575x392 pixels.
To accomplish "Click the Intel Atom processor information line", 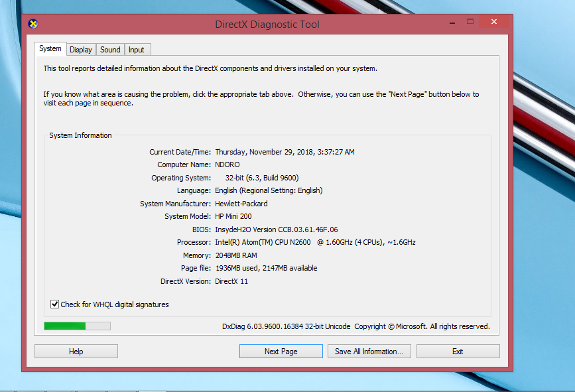I will pyautogui.click(x=314, y=242).
